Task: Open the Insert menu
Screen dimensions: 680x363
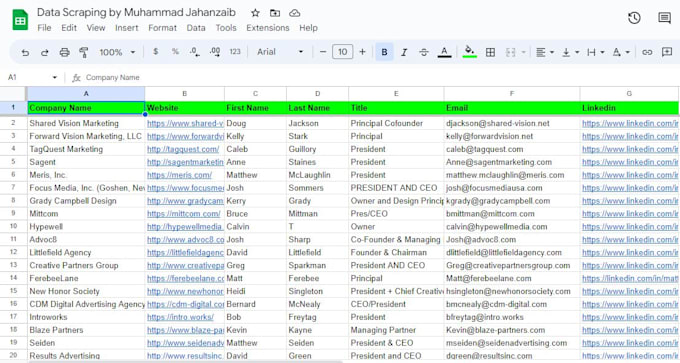Action: pos(127,28)
